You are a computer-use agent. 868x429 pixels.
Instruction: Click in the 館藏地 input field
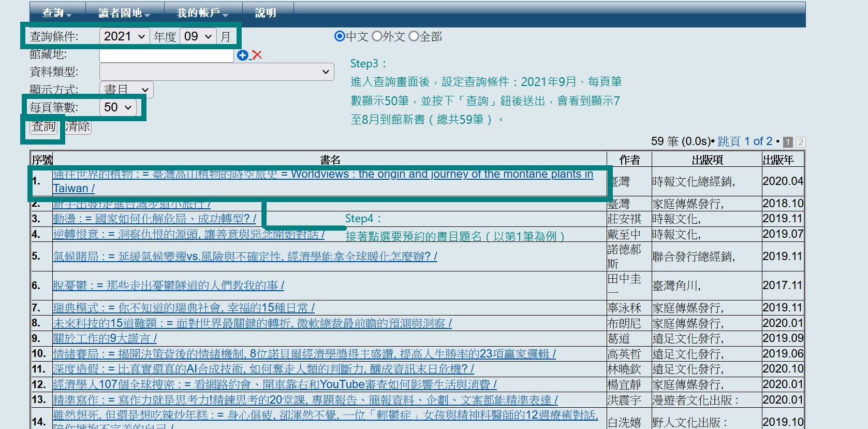(x=166, y=55)
